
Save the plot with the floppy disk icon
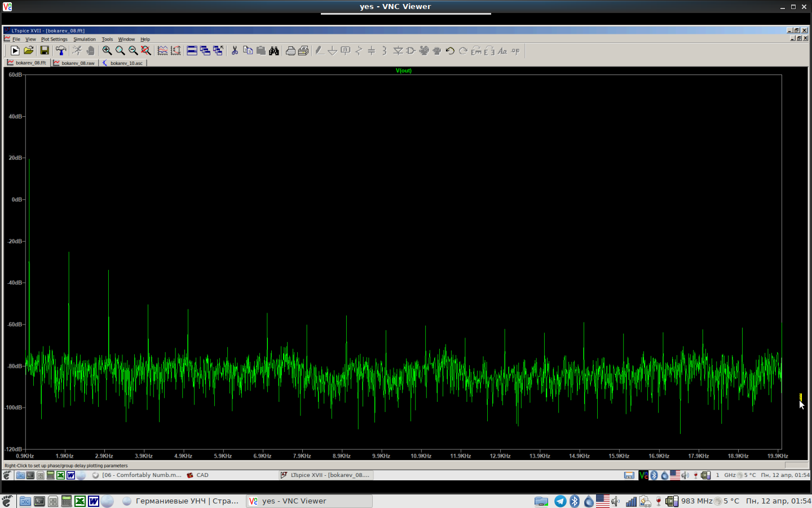45,51
